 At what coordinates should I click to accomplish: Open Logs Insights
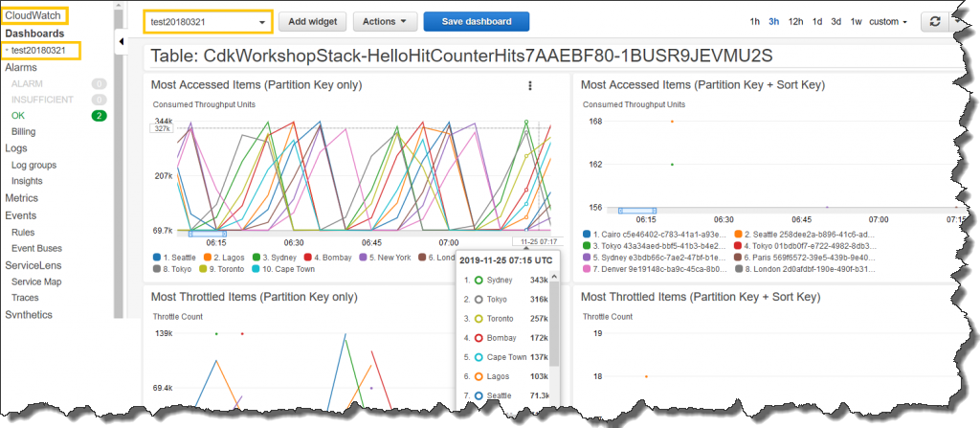pyautogui.click(x=27, y=181)
